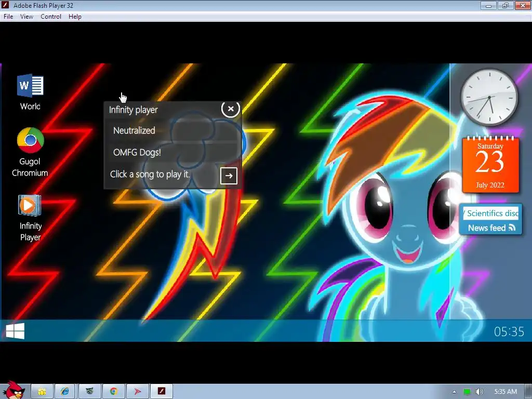The width and height of the screenshot is (532, 399).
Task: Click the analog clock gadget
Action: [489, 97]
